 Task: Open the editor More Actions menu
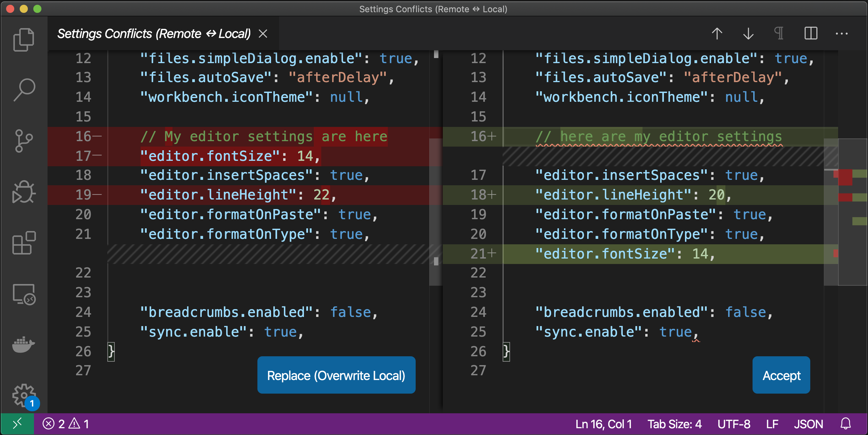842,33
